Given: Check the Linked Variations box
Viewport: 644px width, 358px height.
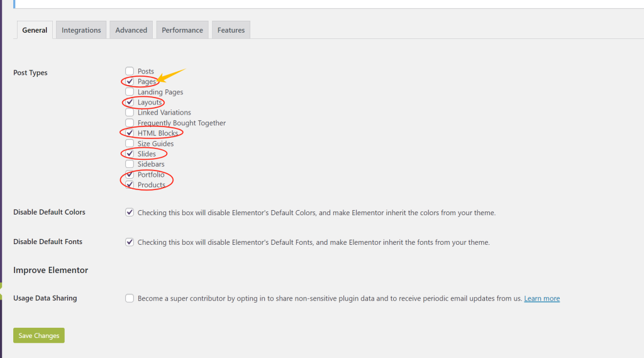Looking at the screenshot, I should click(x=130, y=113).
